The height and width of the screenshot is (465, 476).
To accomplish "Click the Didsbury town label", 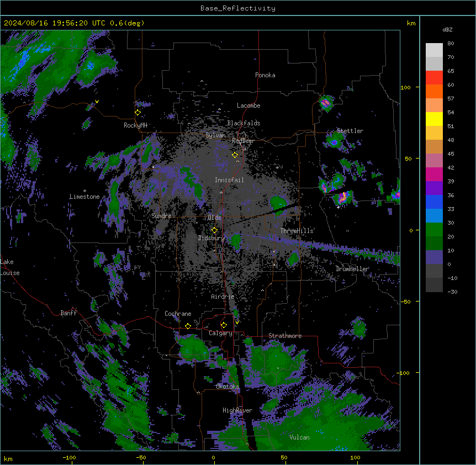I will pyautogui.click(x=211, y=238).
